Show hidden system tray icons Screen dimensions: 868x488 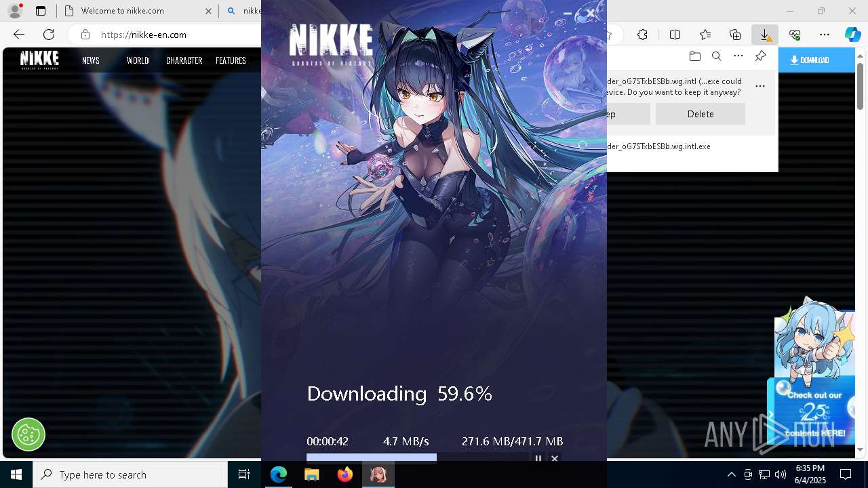tap(731, 474)
